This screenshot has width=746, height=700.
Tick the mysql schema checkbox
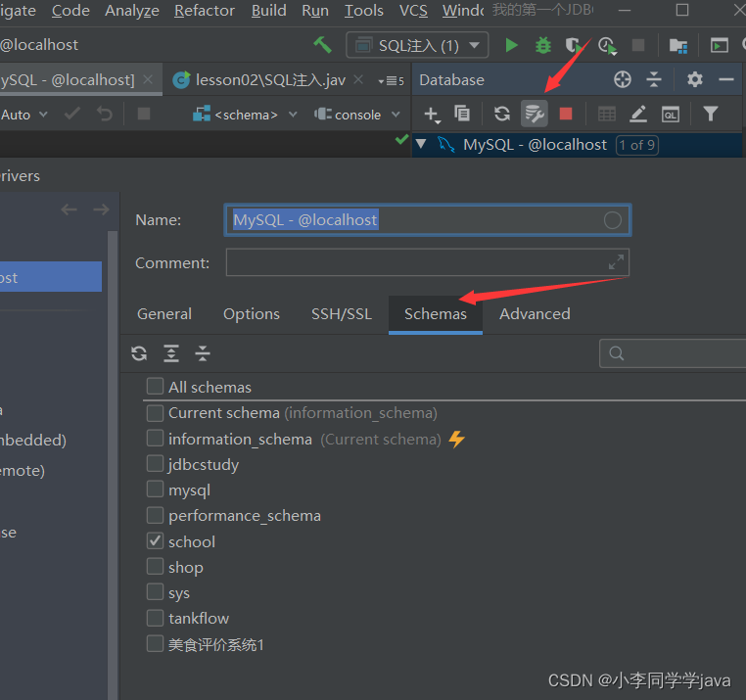click(x=155, y=490)
